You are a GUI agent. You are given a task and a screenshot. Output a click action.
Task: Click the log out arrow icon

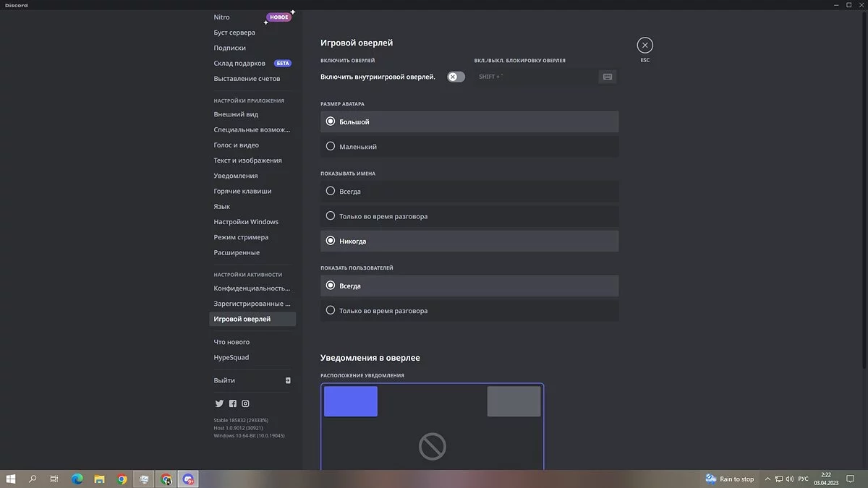click(x=287, y=380)
